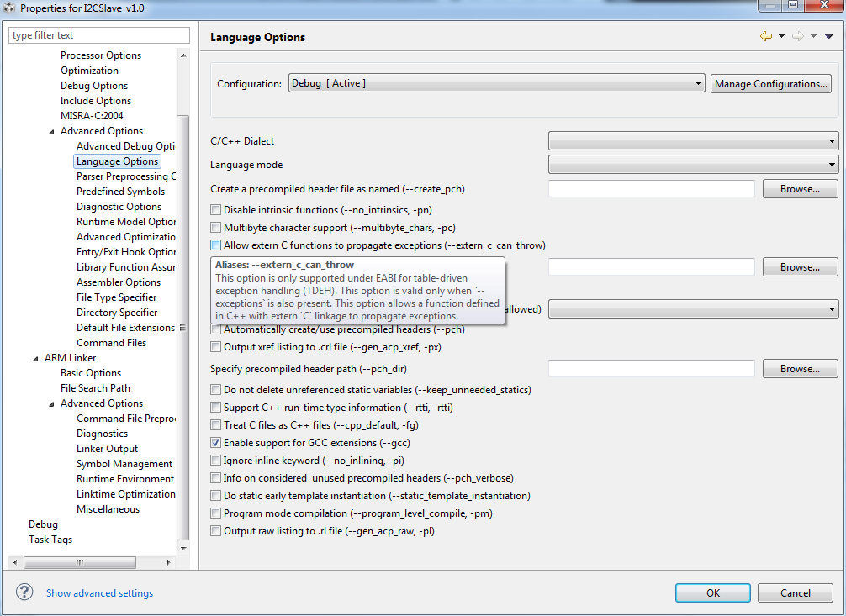Uncheck Enable support for GCC extensions
This screenshot has width=846, height=616.
tap(216, 443)
